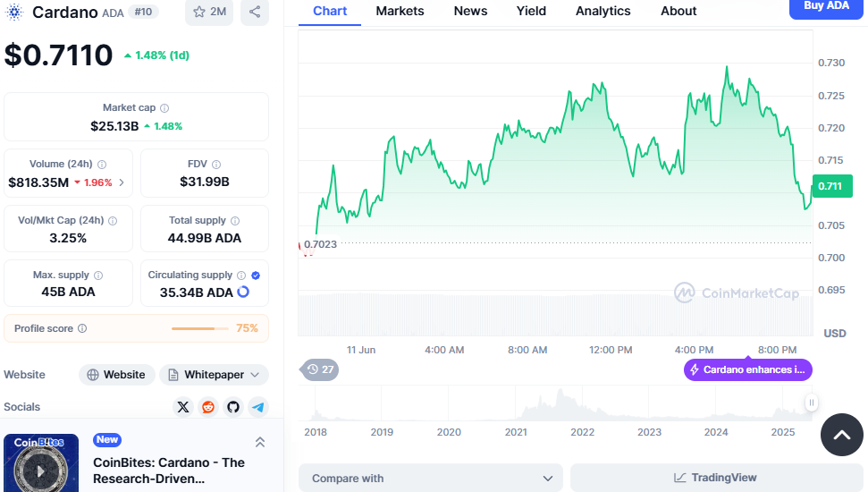
Task: Click the Cardano logo icon
Action: pyautogui.click(x=14, y=12)
